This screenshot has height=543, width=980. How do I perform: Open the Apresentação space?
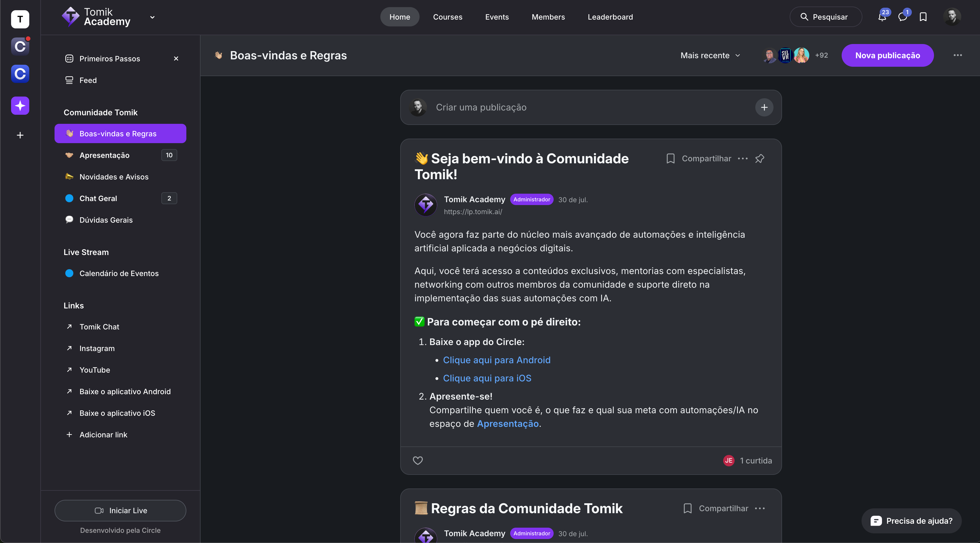[120, 155]
